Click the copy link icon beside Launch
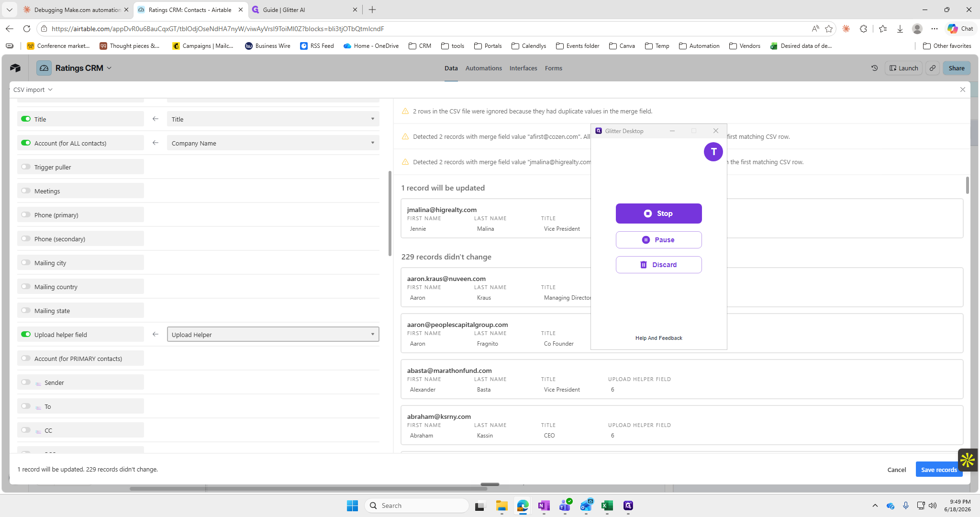980x517 pixels. click(x=932, y=68)
